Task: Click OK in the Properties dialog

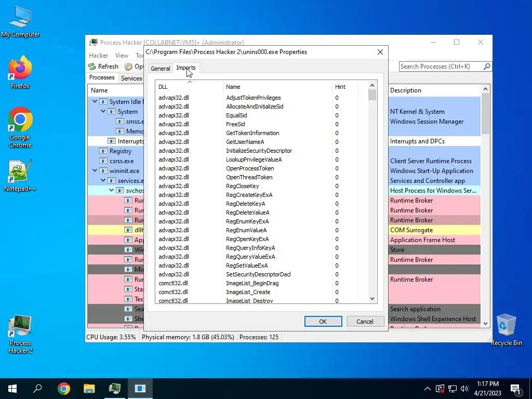Action: coord(323,321)
